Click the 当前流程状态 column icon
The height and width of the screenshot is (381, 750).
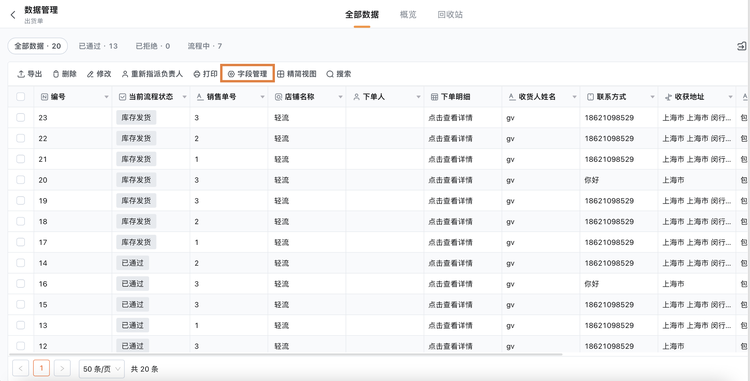[122, 97]
